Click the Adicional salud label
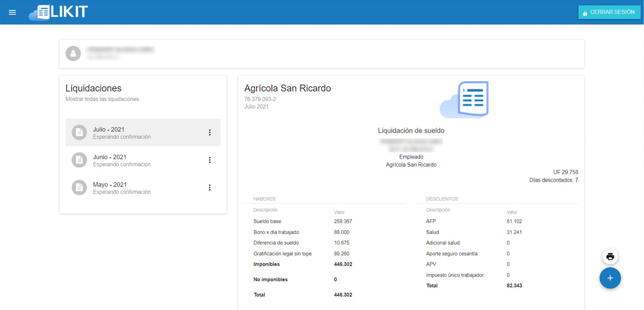Viewport: 644px width, 310px height. coord(443,243)
